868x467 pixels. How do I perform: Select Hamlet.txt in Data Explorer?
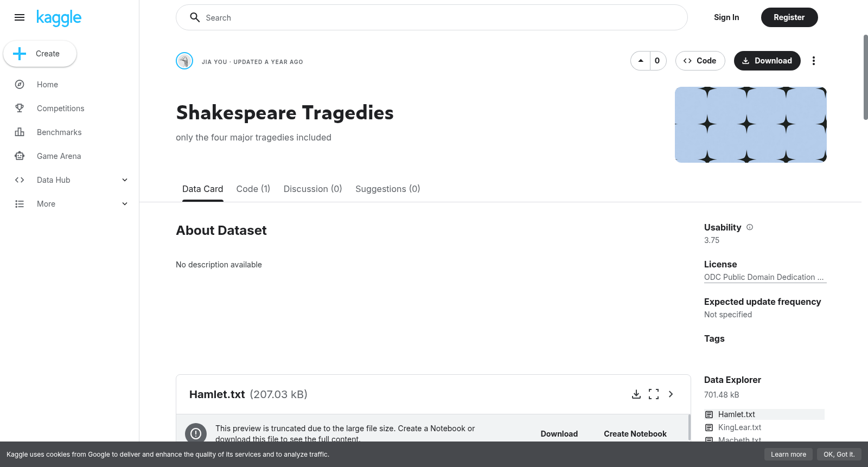point(764,414)
